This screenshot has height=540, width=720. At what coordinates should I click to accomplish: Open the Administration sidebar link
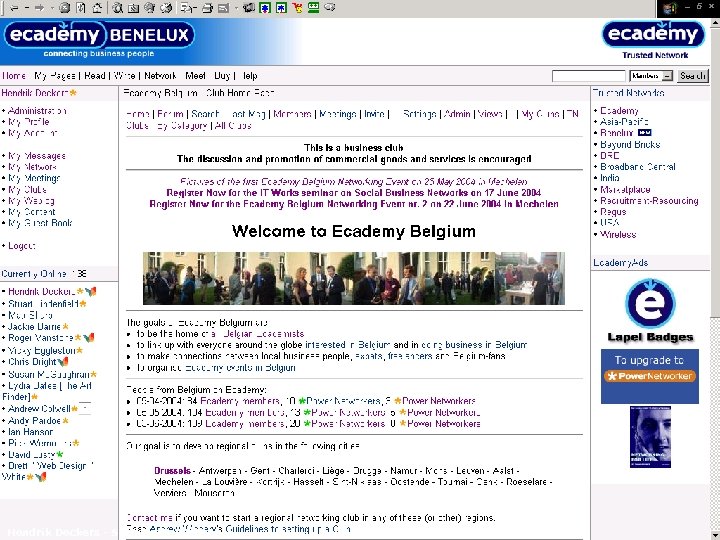[37, 111]
